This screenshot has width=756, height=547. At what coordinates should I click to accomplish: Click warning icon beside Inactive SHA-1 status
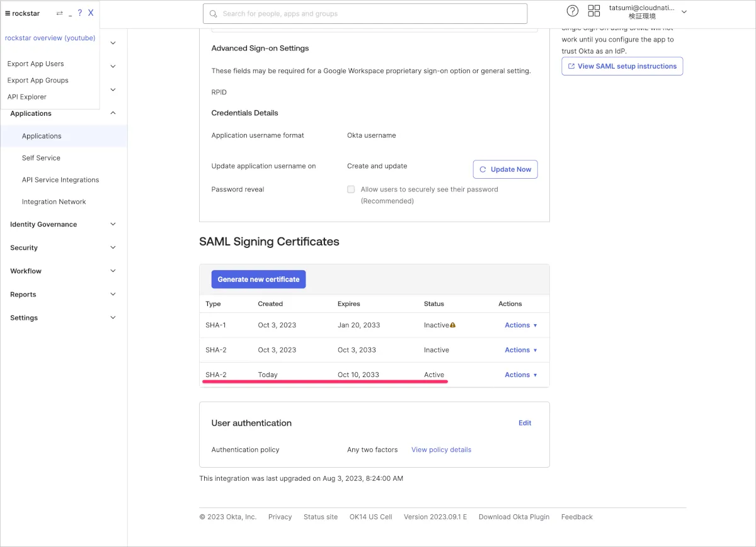(x=453, y=325)
